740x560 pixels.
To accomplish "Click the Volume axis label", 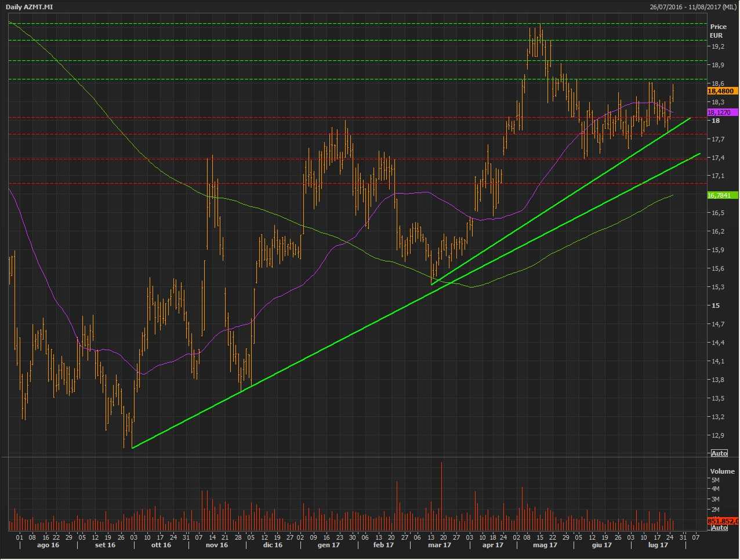I will click(x=723, y=471).
